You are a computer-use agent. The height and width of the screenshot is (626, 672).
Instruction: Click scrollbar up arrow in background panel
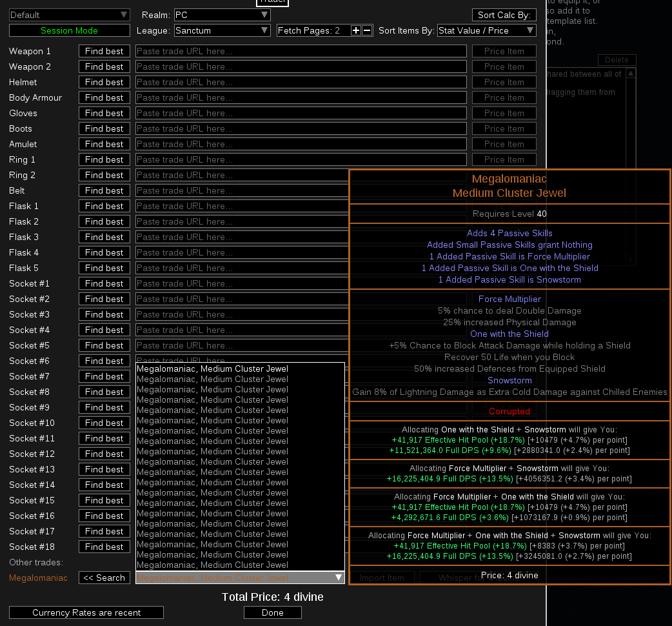(631, 74)
